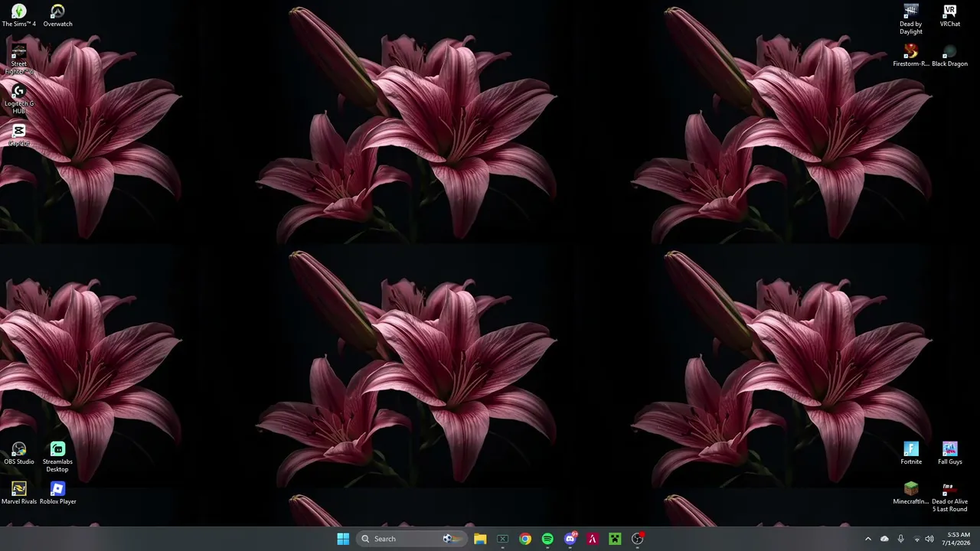Launch the Marvel Rivals desktop shortcut

19,494
